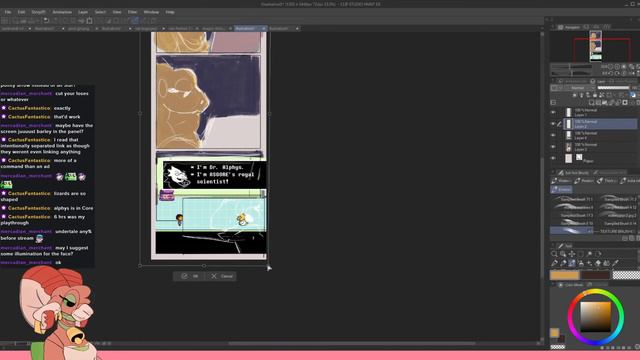Screen dimensions: 640x360
Task: Open the Edit menu
Action: [21, 12]
